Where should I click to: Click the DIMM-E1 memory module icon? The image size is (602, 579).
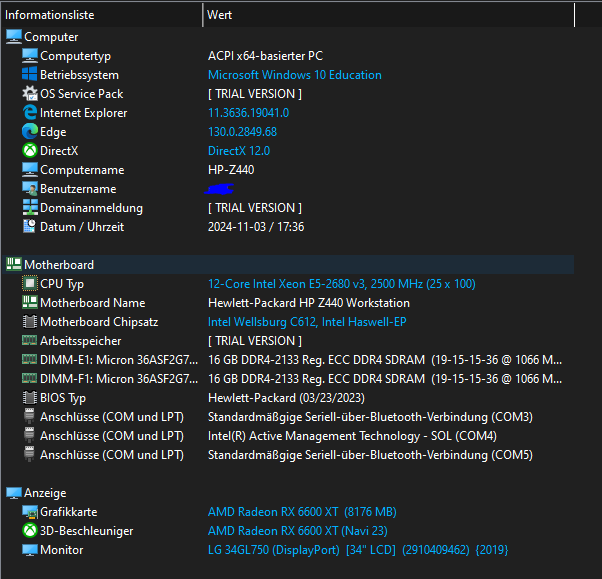(30, 360)
